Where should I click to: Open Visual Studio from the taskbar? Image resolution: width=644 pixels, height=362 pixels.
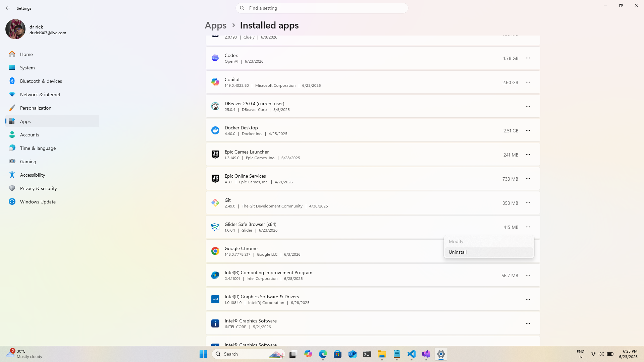point(426,354)
